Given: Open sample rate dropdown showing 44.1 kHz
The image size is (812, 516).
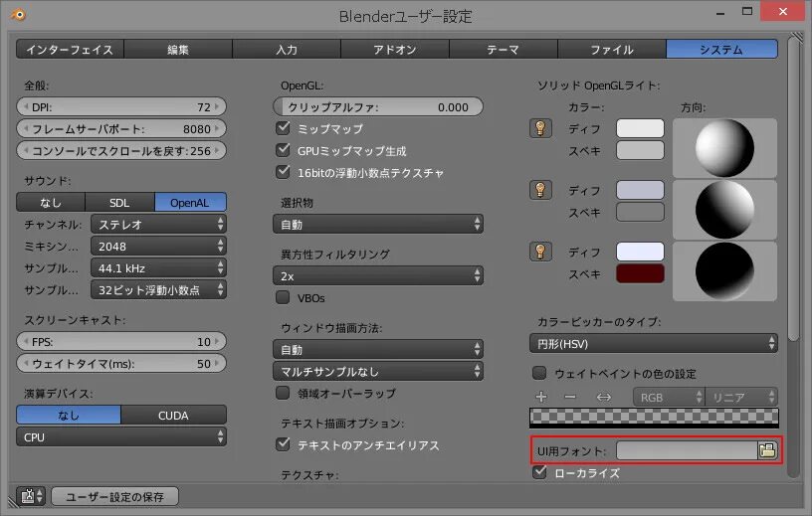Looking at the screenshot, I should click(x=158, y=267).
